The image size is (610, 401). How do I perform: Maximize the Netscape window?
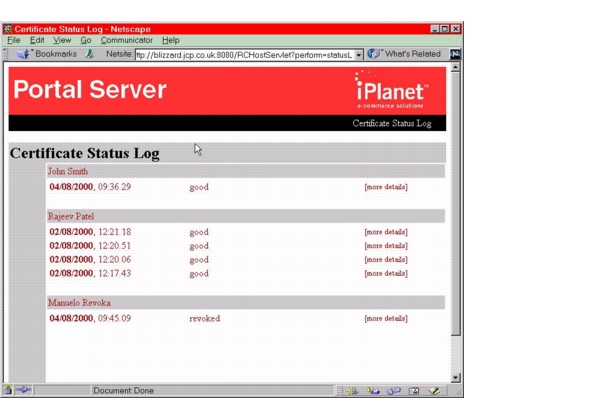445,29
